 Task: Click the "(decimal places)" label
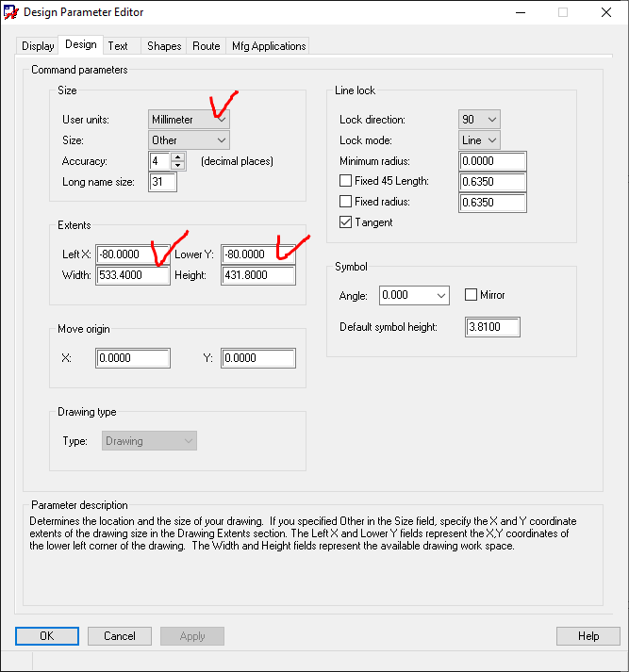pos(237,161)
